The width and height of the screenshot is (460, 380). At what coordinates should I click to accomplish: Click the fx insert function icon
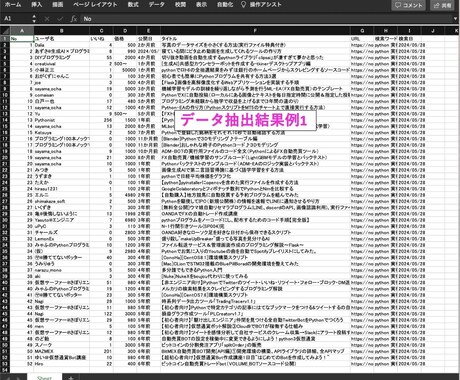[x=74, y=19]
